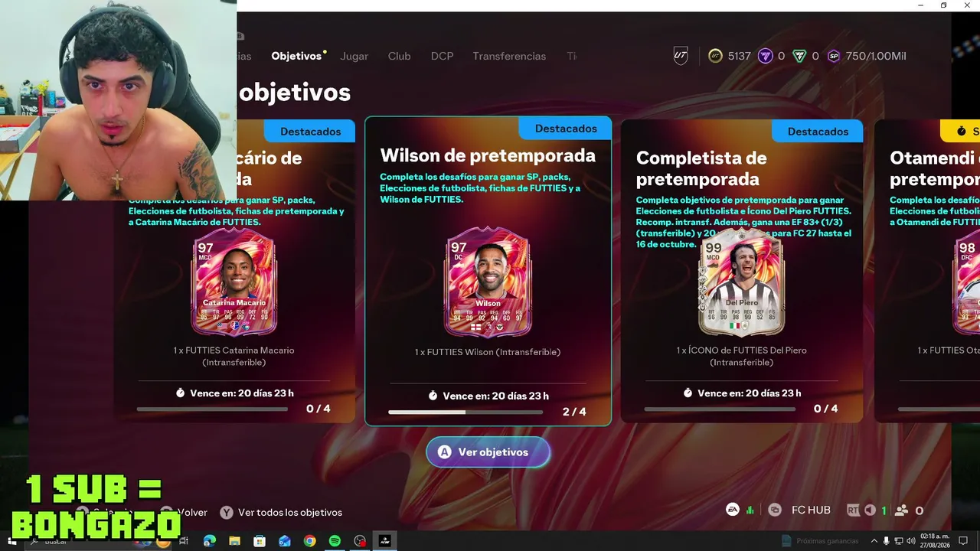Open the recording app taskbar icon
This screenshot has width=980, height=551.
coord(360,541)
